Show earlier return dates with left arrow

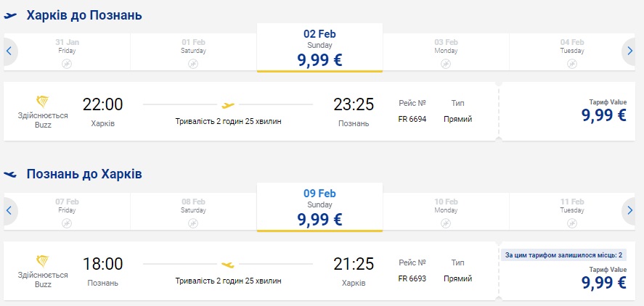(x=9, y=210)
